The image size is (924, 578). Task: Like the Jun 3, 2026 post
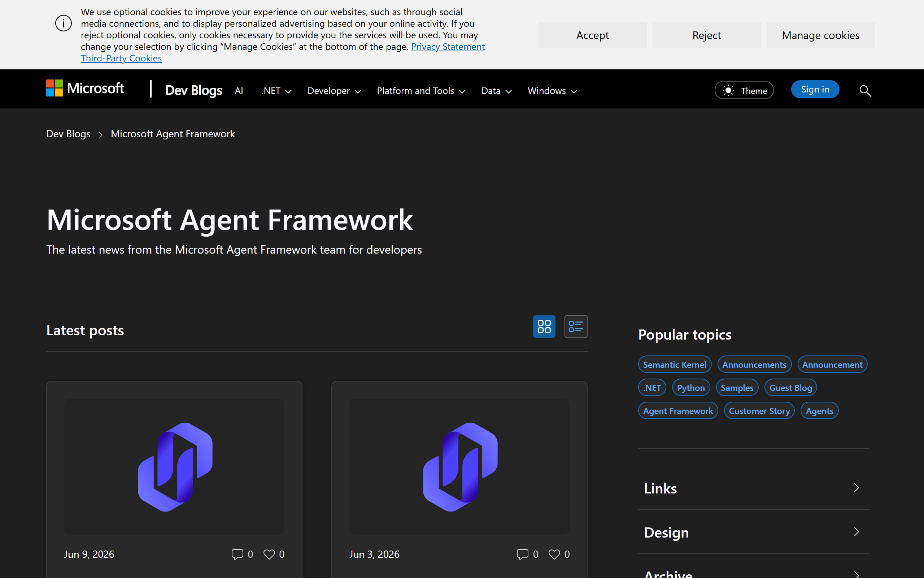(x=554, y=554)
